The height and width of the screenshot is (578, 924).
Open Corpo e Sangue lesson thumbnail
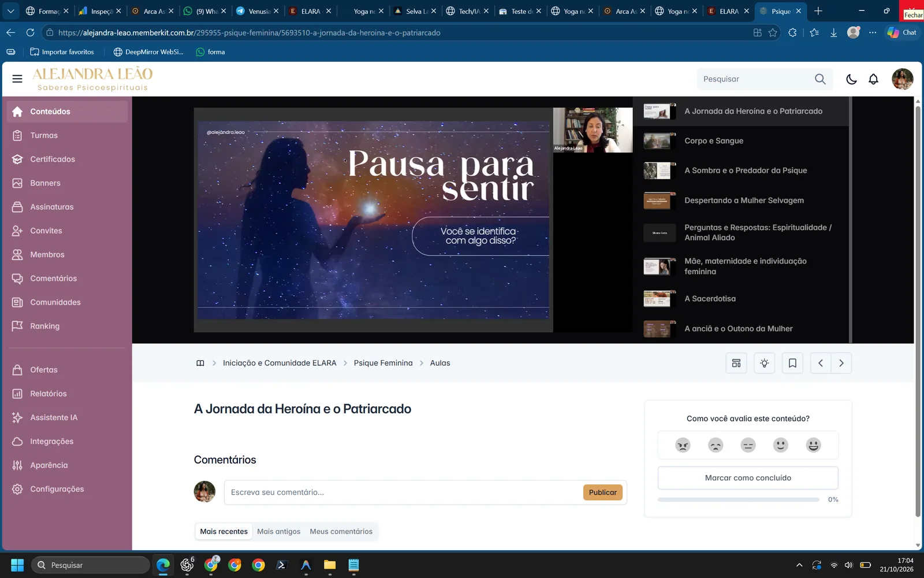(660, 141)
